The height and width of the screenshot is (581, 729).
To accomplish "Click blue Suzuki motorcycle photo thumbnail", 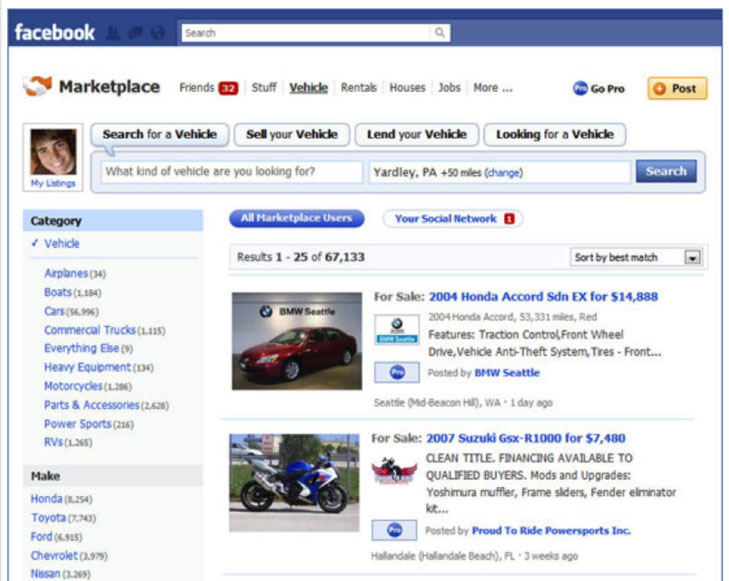I will pos(294,482).
